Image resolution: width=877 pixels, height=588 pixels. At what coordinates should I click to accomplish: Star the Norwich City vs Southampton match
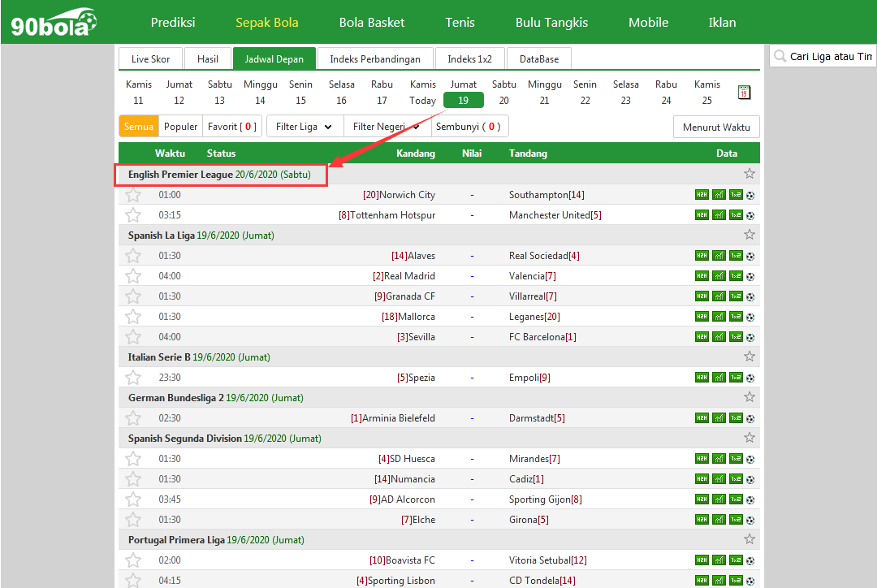click(x=133, y=195)
